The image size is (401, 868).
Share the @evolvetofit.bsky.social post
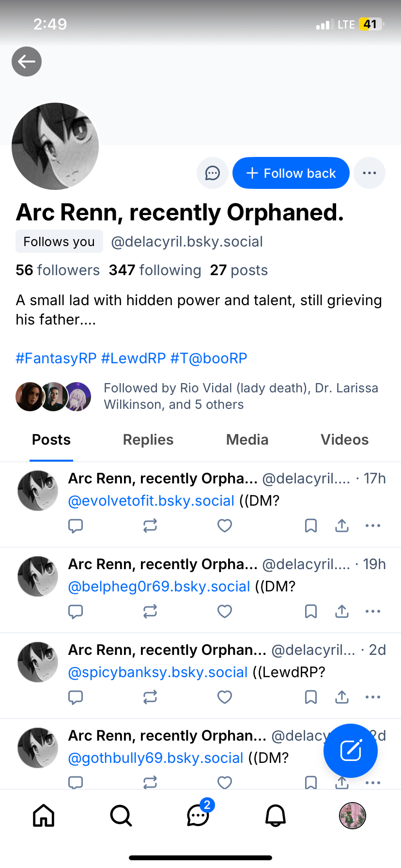(x=342, y=526)
